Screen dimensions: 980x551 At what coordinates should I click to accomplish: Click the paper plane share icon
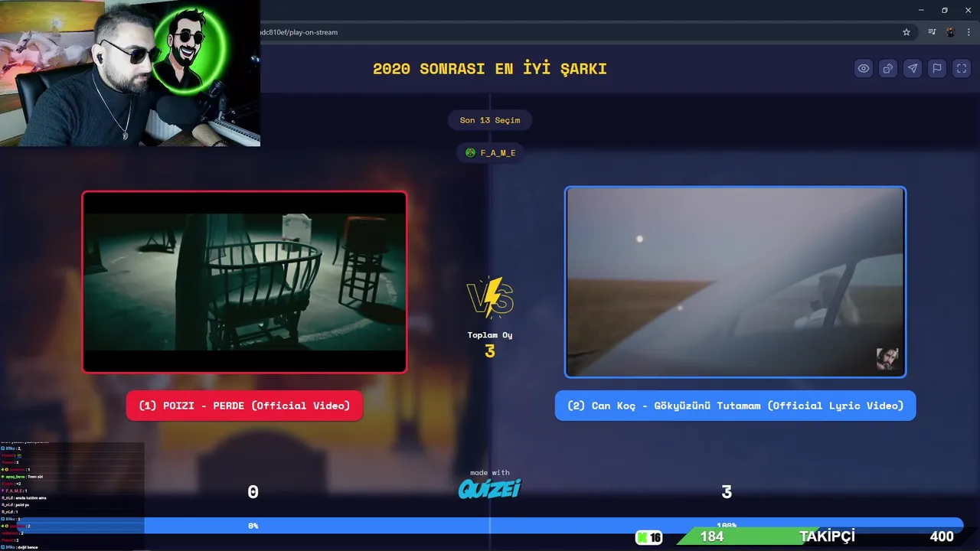913,68
